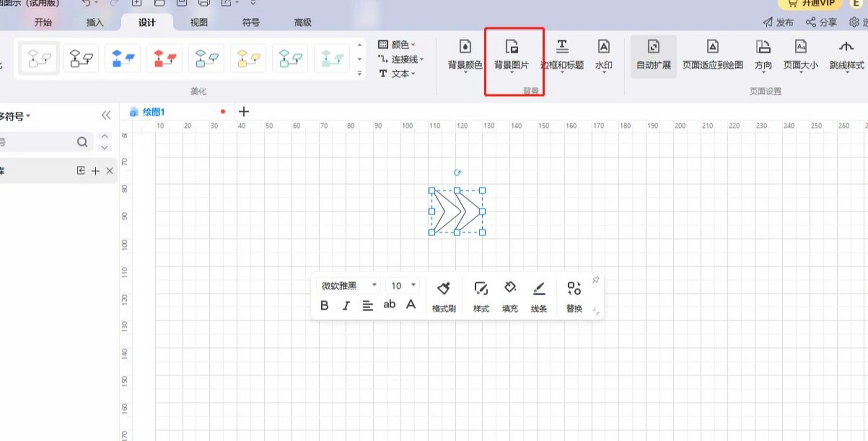
Task: Open the 边框和标题 settings
Action: click(x=562, y=55)
